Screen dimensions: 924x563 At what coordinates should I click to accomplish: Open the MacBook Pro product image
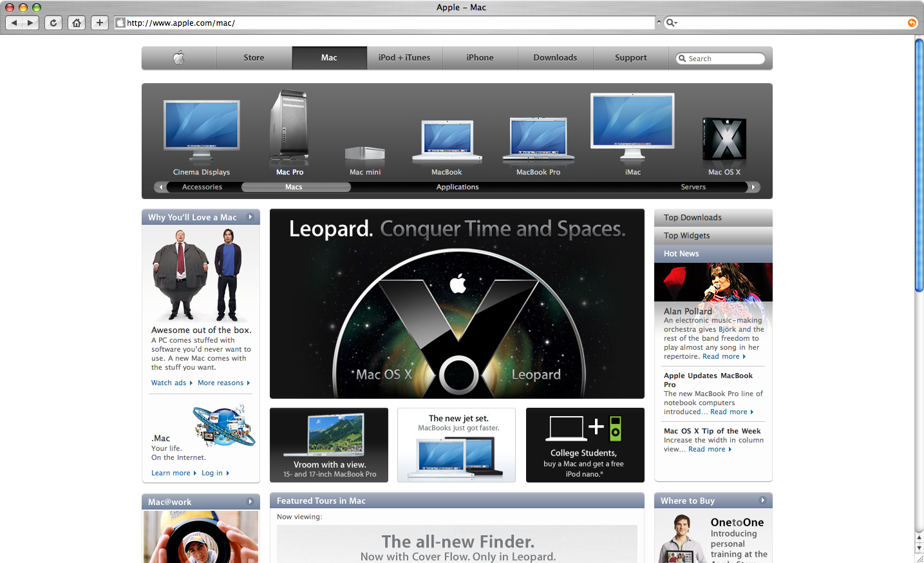tap(538, 139)
